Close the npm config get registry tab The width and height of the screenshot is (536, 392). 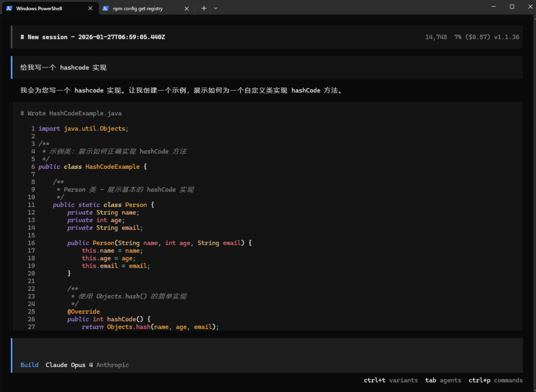pos(187,8)
